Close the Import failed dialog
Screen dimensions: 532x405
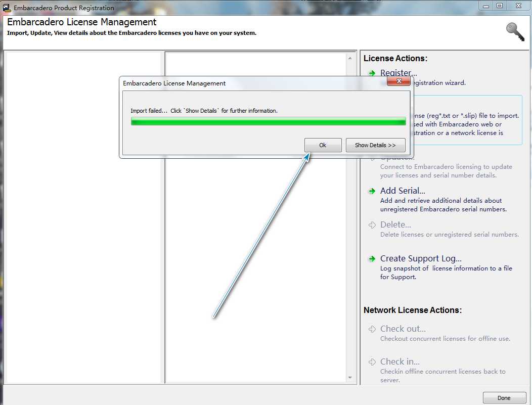(x=398, y=81)
